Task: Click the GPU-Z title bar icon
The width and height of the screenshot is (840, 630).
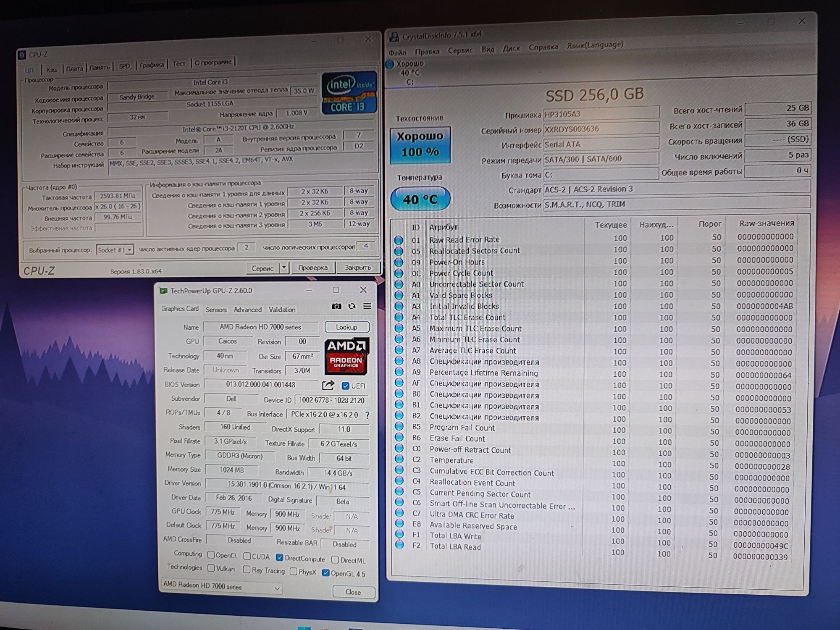Action: tap(164, 291)
